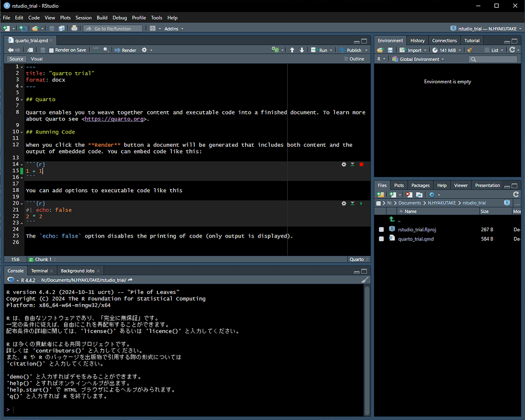The width and height of the screenshot is (525, 420).
Task: Click the Go to file/function search box
Action: tap(113, 29)
